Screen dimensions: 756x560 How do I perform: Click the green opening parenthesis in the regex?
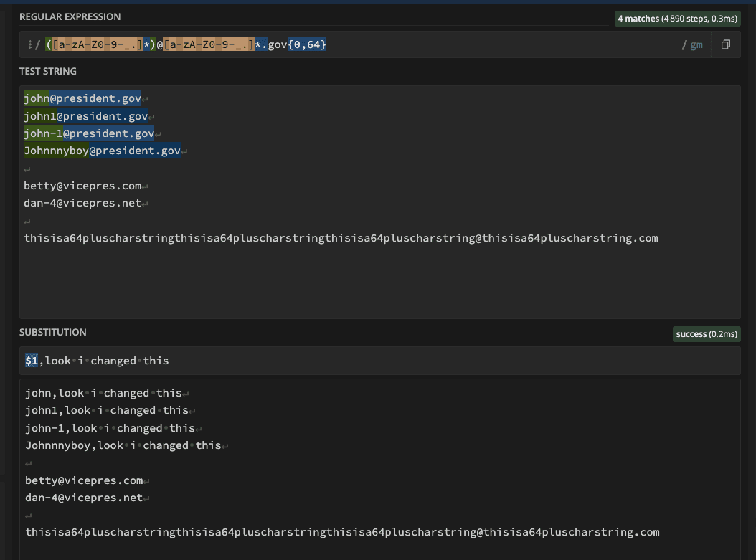point(48,44)
